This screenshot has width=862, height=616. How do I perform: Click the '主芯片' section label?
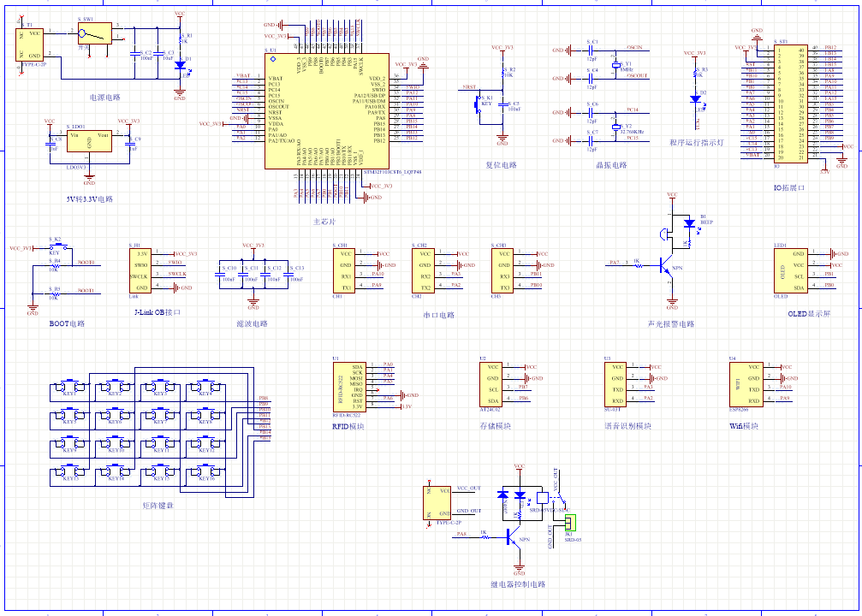coord(324,222)
